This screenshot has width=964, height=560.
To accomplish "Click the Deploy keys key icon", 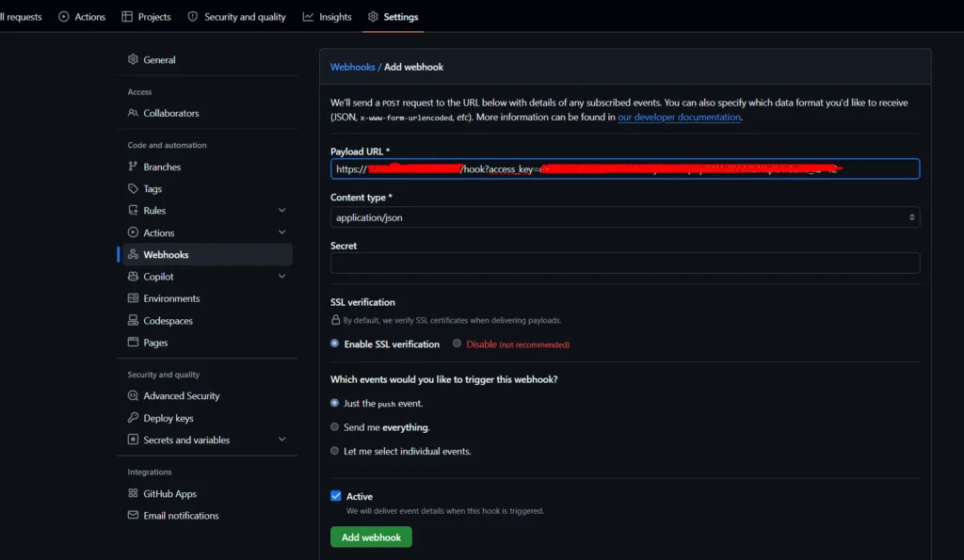I will [x=133, y=418].
